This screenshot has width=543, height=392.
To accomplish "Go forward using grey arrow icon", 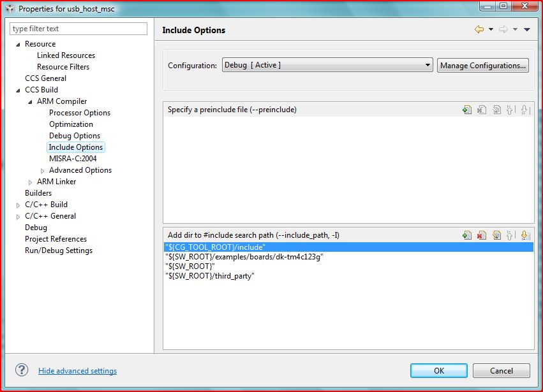I will point(503,29).
